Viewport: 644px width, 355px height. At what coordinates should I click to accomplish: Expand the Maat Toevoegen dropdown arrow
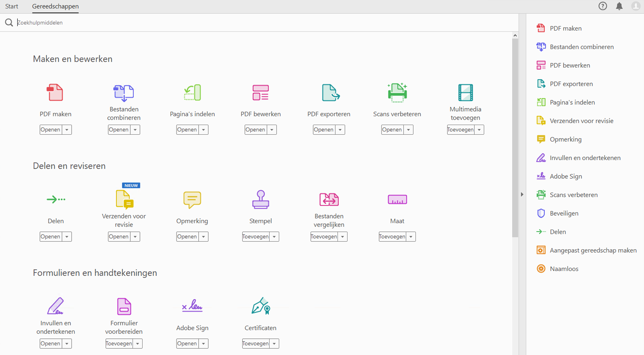[x=411, y=237]
